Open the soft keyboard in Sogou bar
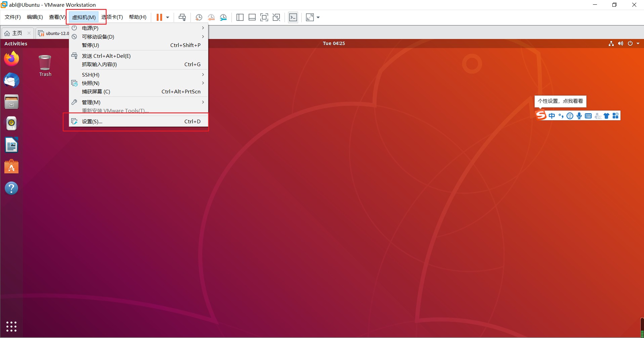The width and height of the screenshot is (644, 338). (588, 116)
